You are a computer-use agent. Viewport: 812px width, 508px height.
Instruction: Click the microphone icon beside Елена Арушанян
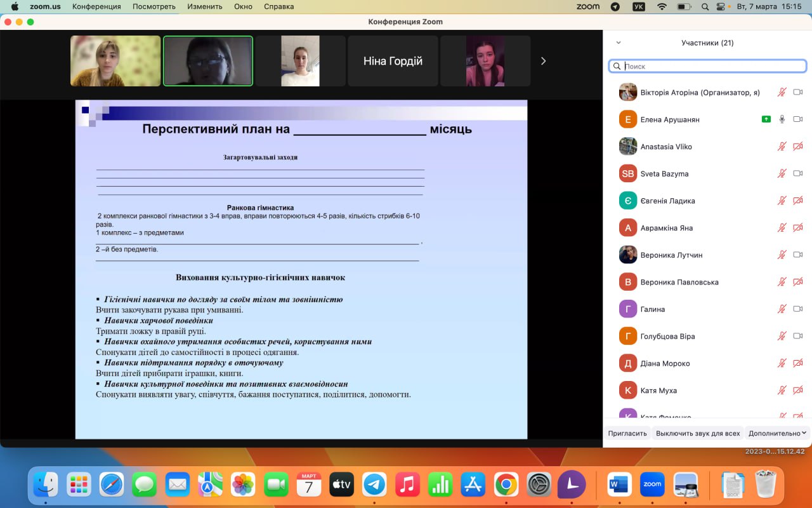782,119
